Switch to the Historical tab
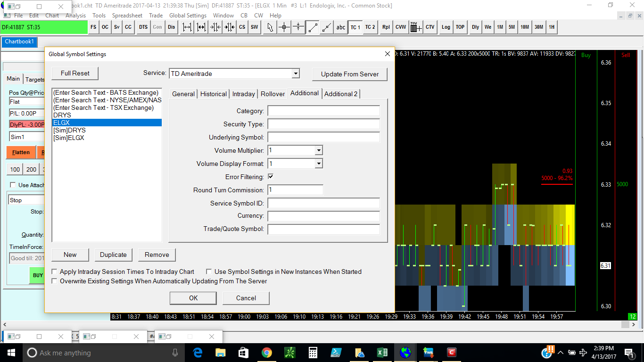Screen dimensions: 644x362 pyautogui.click(x=213, y=94)
